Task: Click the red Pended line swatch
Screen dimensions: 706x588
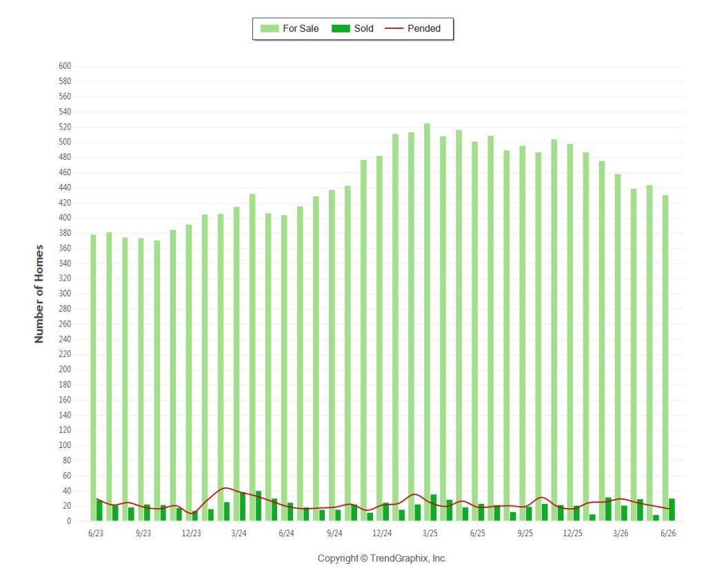Action: pyautogui.click(x=394, y=28)
